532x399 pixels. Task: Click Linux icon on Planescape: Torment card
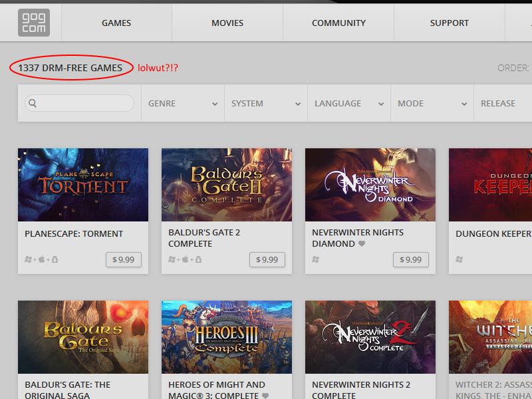click(55, 259)
